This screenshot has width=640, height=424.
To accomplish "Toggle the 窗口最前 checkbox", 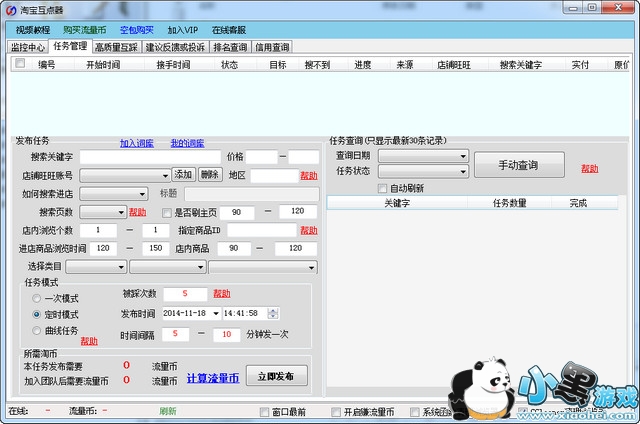I will pos(264,411).
